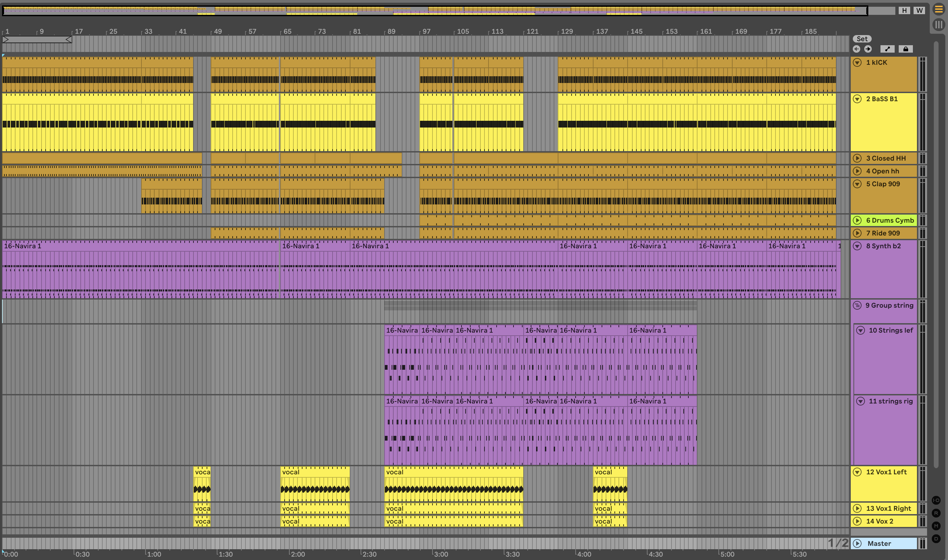948x560 pixels.
Task: Toggle the Returns (R) section visibility
Action: [x=936, y=513]
